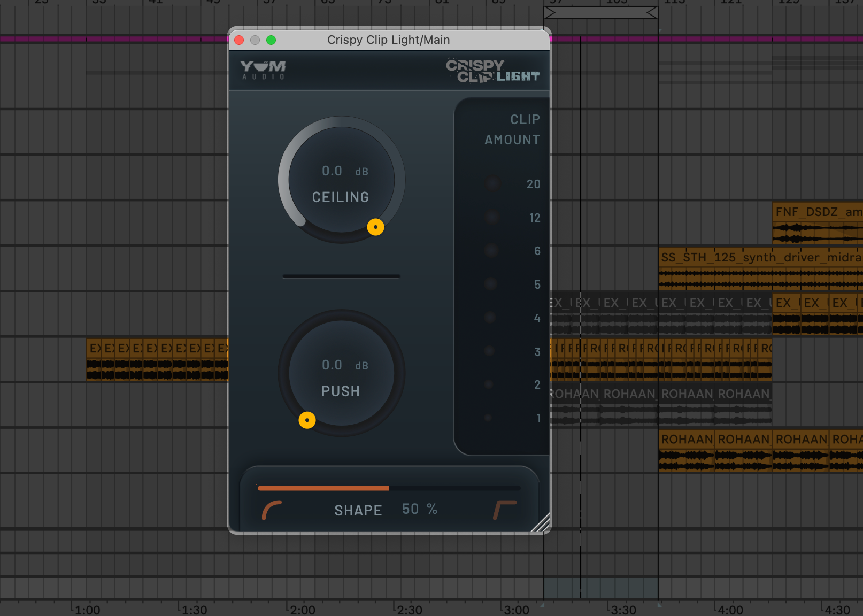Click the Crispy Clip Light logo
Screen dimensions: 863x616
(x=492, y=71)
